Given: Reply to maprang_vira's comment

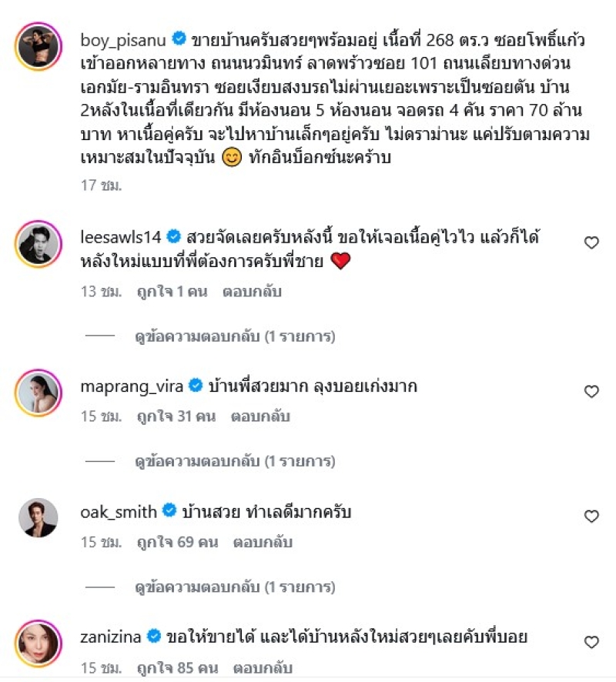Looking at the screenshot, I should point(259,416).
